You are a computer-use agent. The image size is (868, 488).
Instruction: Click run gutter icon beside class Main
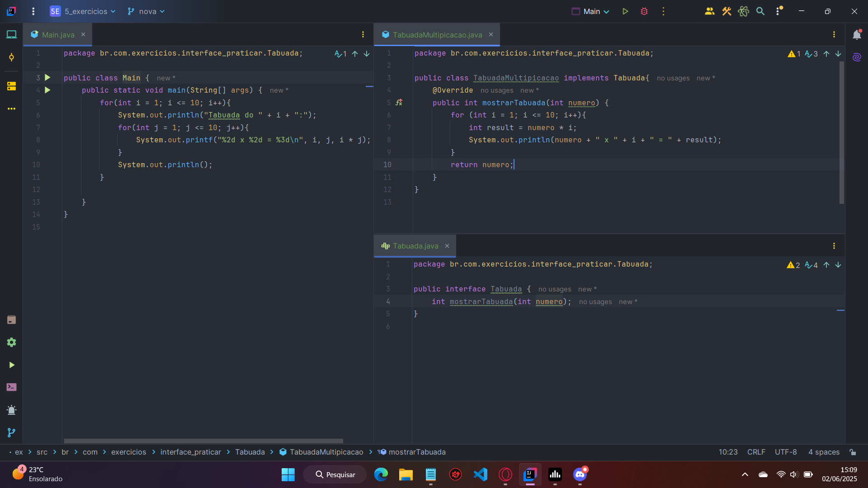(x=47, y=78)
